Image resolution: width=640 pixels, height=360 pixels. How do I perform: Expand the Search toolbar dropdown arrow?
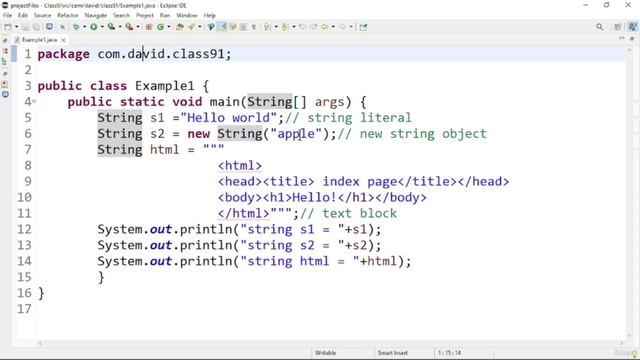pos(200,27)
